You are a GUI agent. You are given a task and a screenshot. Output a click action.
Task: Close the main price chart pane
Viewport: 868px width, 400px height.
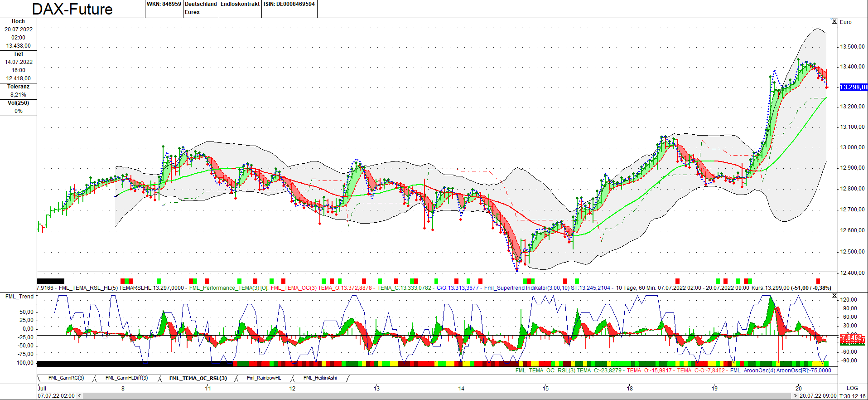(x=834, y=21)
